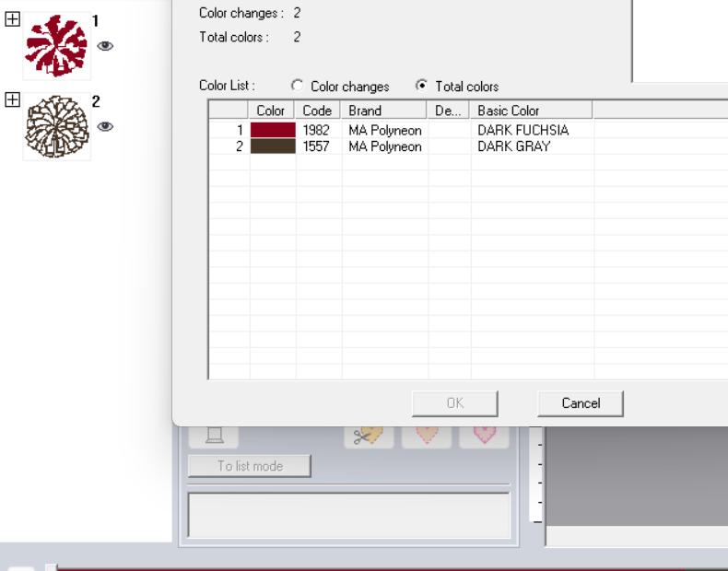728x571 pixels.
Task: Select the red pom-pom thumbnail 1
Action: 56,46
